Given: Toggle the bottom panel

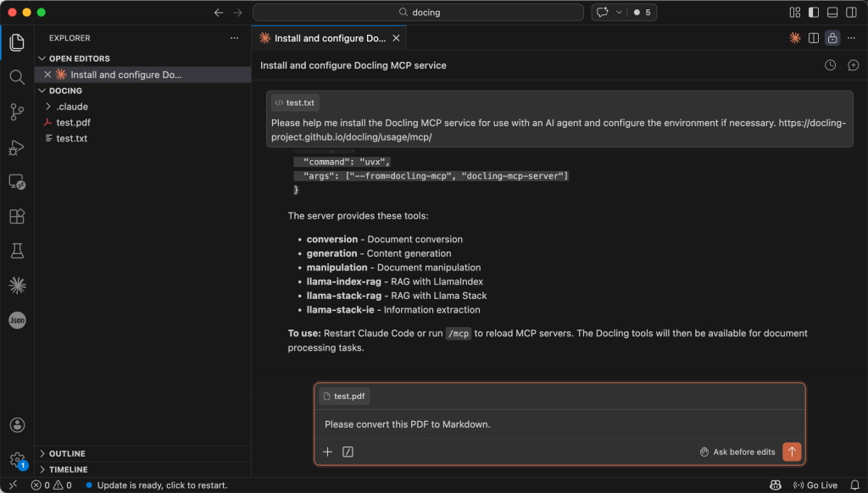Looking at the screenshot, I should click(832, 12).
